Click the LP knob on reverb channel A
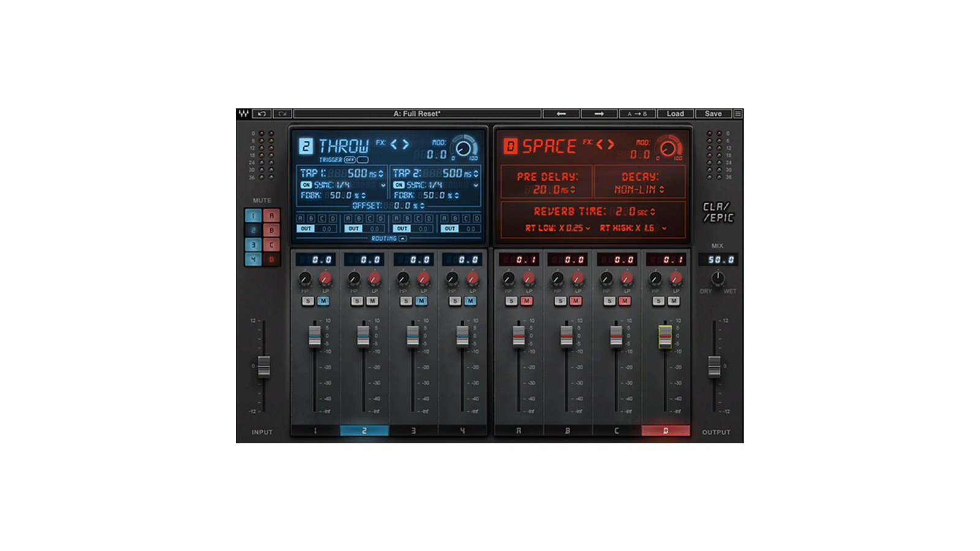The image size is (980, 551). tap(529, 279)
